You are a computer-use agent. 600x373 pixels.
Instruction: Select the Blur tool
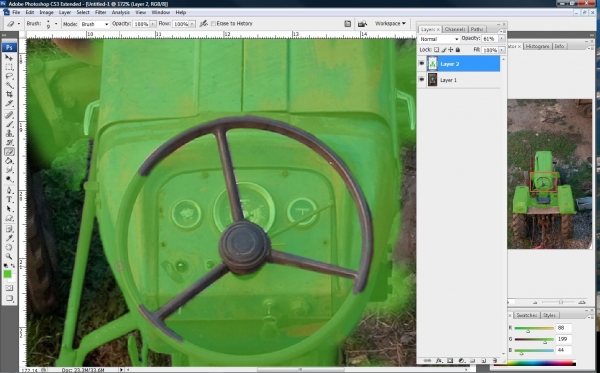(x=9, y=170)
